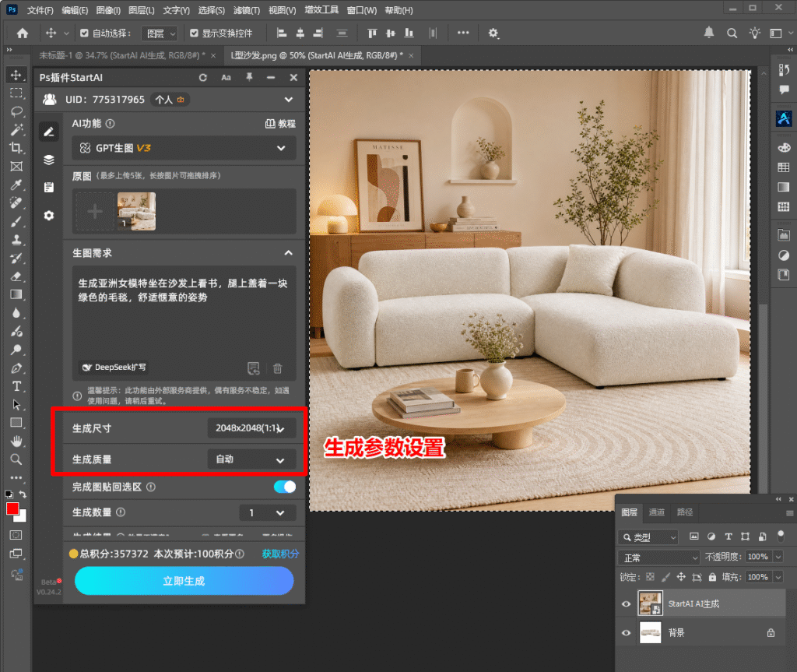Open the notifications bell icon
This screenshot has width=797, height=672.
pos(708,33)
